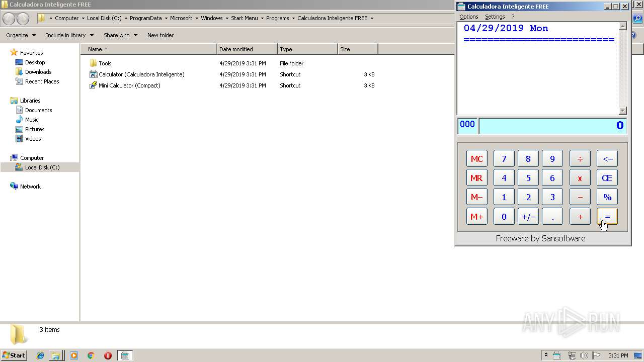
Task: Select Network in navigation pane
Action: coord(26,187)
